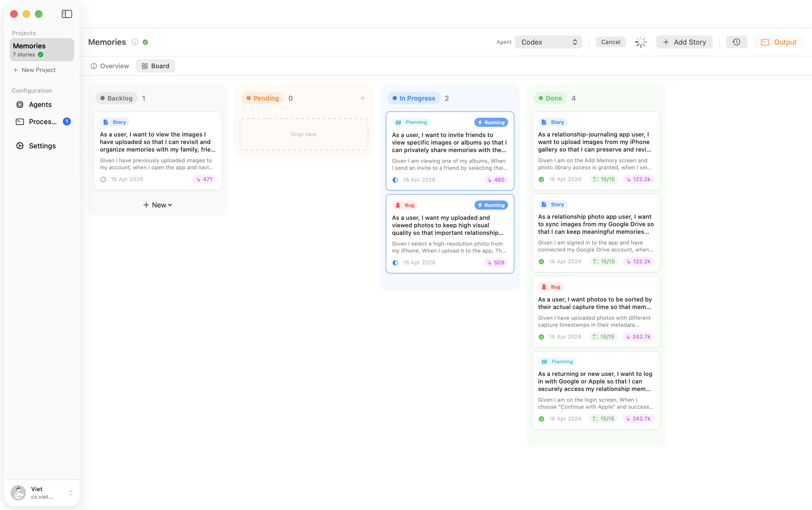Click the Agents chip icon
The image size is (812, 510).
[x=20, y=105]
